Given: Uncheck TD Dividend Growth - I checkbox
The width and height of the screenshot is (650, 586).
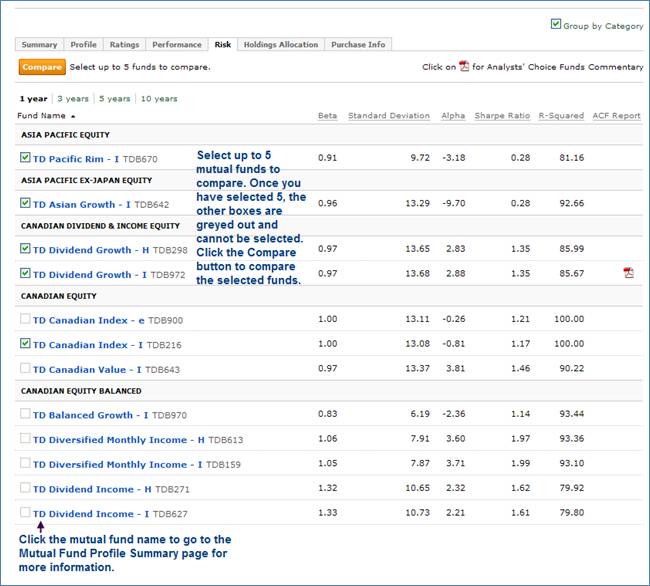Looking at the screenshot, I should [x=25, y=274].
